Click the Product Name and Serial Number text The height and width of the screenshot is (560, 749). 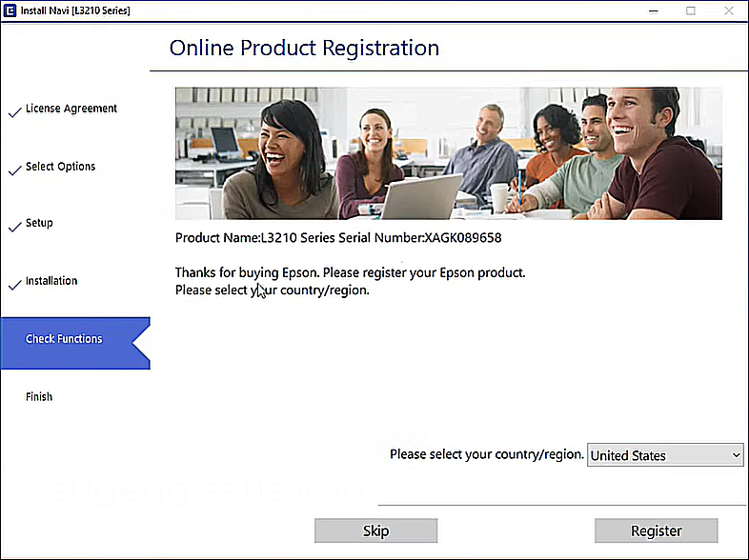338,238
